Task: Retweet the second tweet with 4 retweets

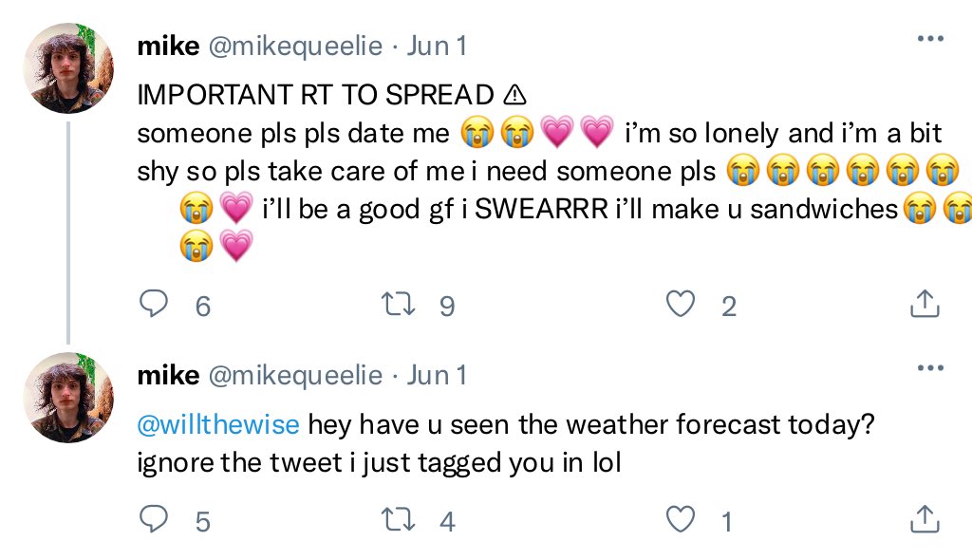Action: [398, 520]
